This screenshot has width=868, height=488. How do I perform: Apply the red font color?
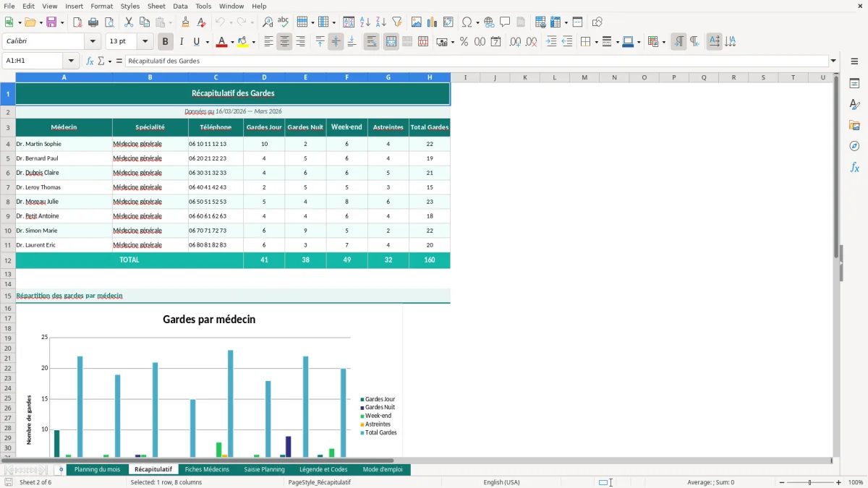pyautogui.click(x=221, y=42)
